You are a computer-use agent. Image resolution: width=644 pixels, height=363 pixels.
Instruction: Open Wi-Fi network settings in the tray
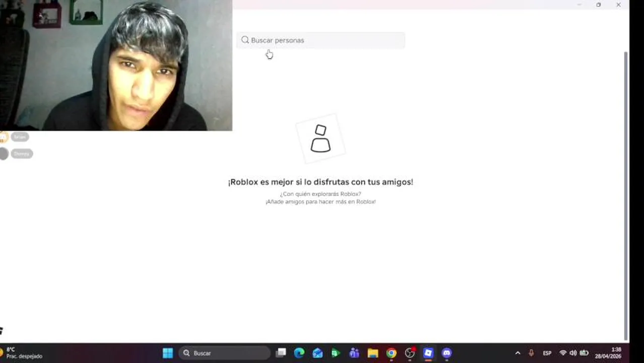click(x=563, y=353)
